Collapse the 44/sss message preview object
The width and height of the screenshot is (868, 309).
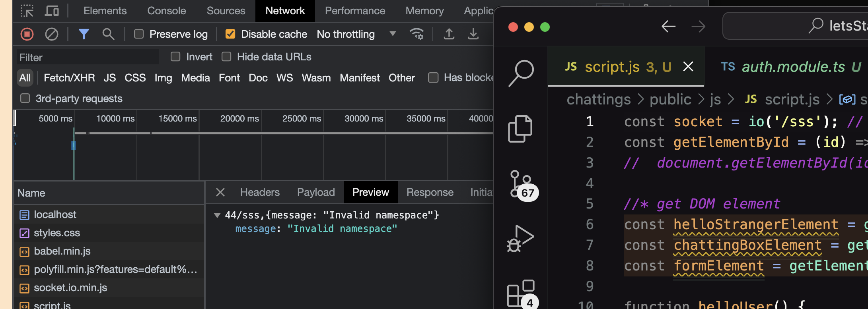pyautogui.click(x=217, y=215)
